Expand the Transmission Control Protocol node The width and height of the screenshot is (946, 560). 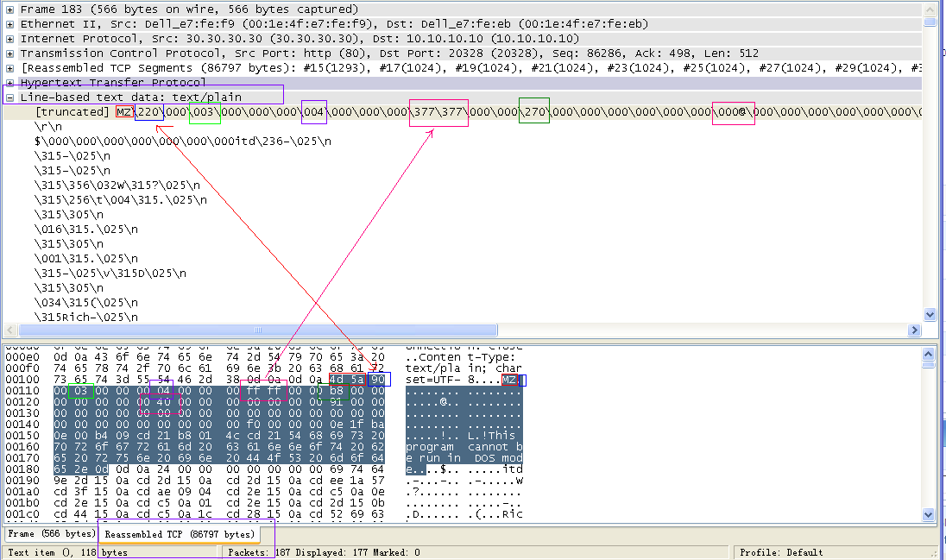10,53
